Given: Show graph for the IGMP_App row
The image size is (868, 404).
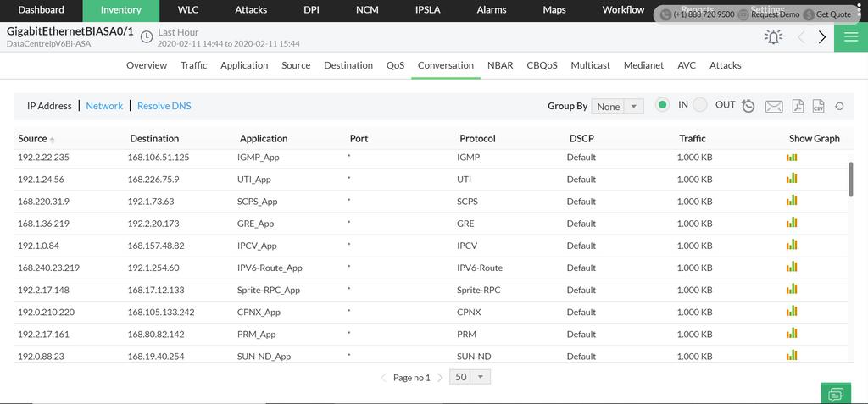Looking at the screenshot, I should pyautogui.click(x=792, y=157).
